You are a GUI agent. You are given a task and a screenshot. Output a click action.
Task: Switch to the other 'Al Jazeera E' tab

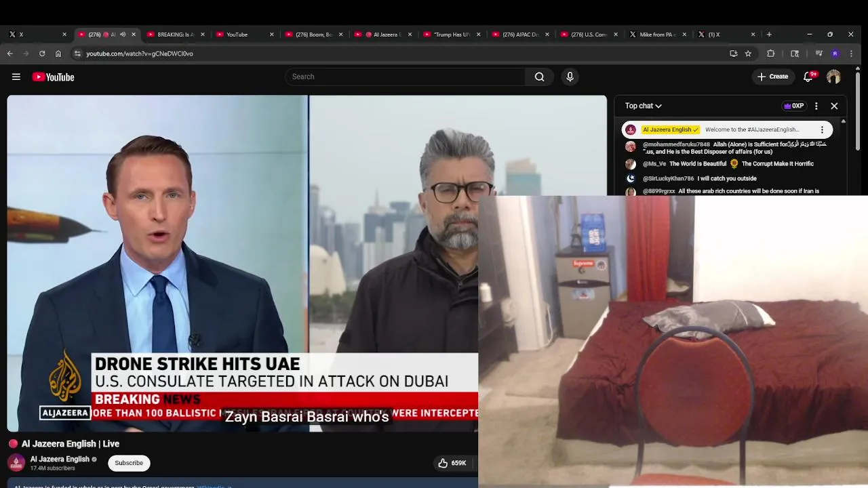382,35
